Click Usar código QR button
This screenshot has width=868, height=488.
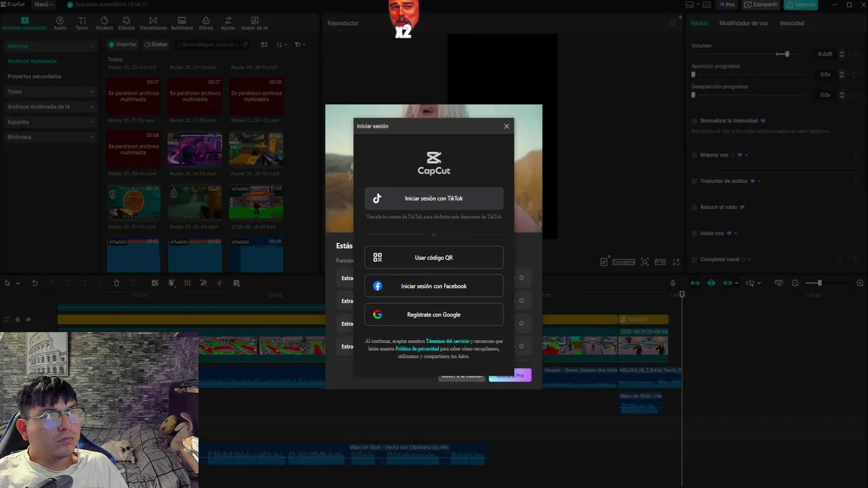point(434,258)
